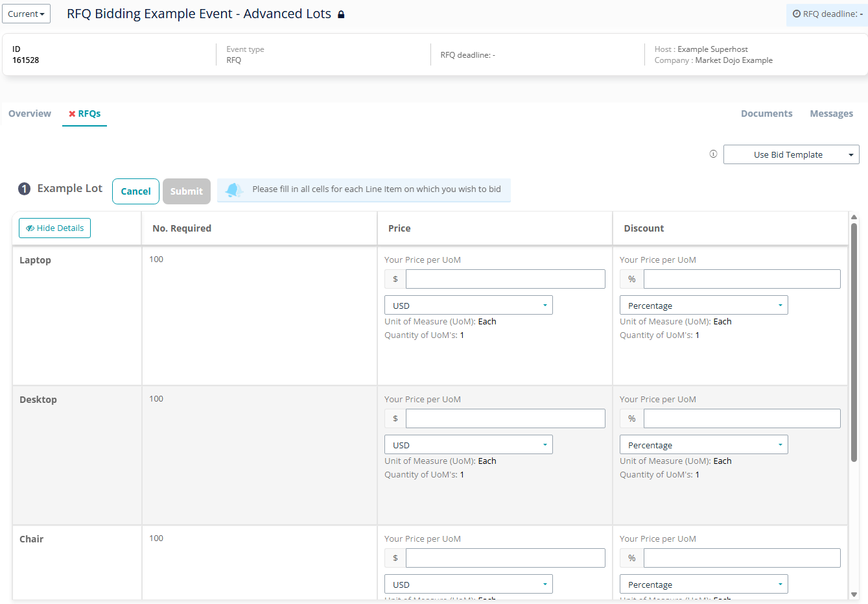Switch to the Overview tab
The height and width of the screenshot is (604, 868).
pyautogui.click(x=30, y=114)
